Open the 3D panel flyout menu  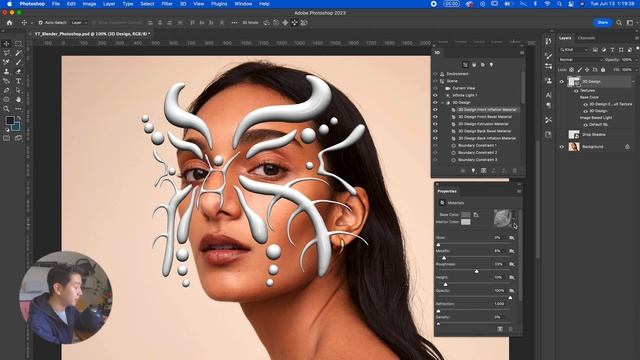point(522,53)
